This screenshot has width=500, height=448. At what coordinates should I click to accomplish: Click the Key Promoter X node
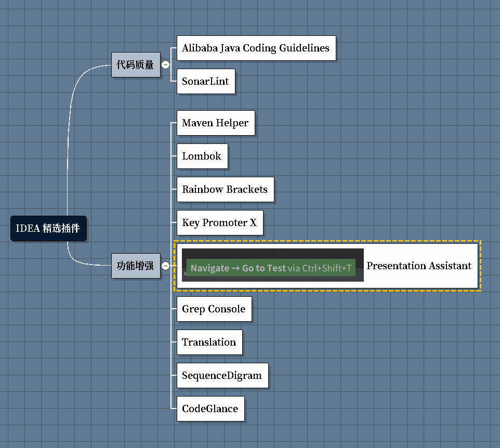[x=220, y=222]
